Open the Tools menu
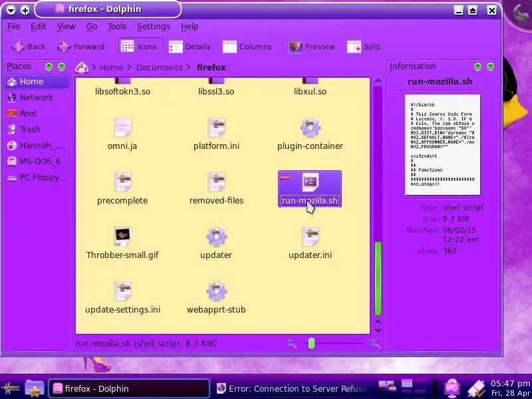This screenshot has width=532, height=399. point(117,27)
